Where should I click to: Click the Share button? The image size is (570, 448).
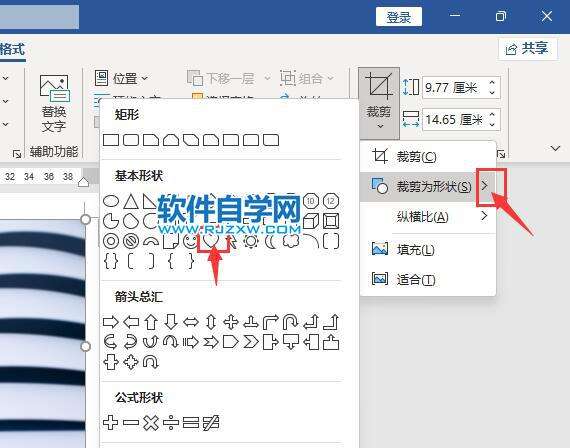tap(527, 48)
